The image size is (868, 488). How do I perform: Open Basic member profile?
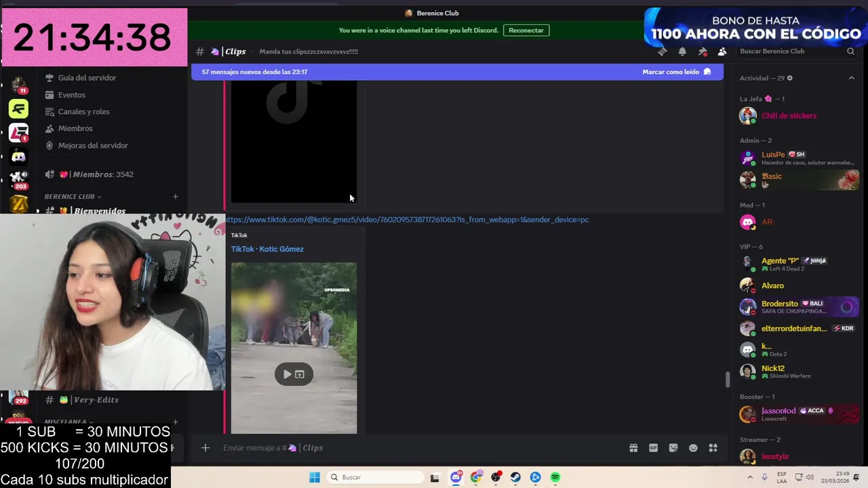(x=799, y=180)
